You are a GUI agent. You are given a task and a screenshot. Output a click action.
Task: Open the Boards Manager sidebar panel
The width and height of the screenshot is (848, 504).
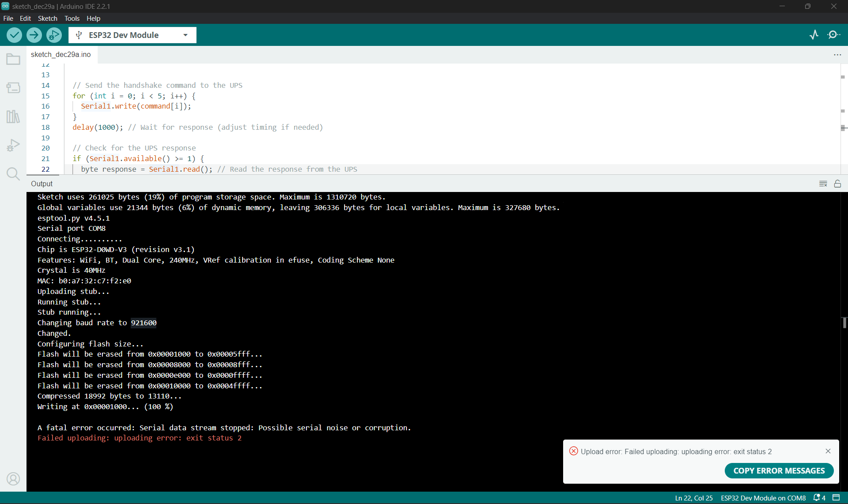(x=13, y=88)
